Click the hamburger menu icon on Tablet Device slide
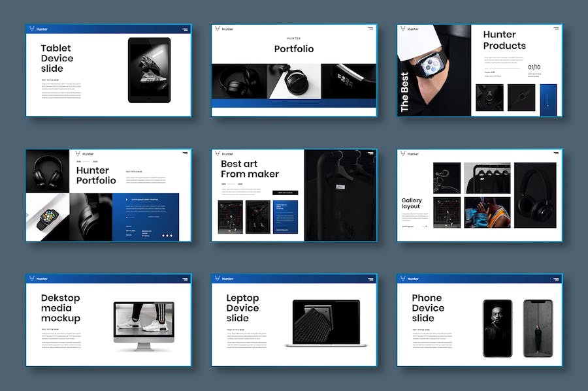This screenshot has width=588, height=391. (186, 29)
